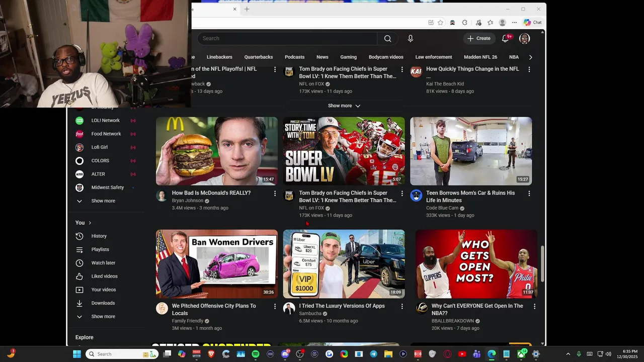The height and width of the screenshot is (362, 644).
Task: Open the YouTube account avatar menu
Action: click(x=524, y=38)
